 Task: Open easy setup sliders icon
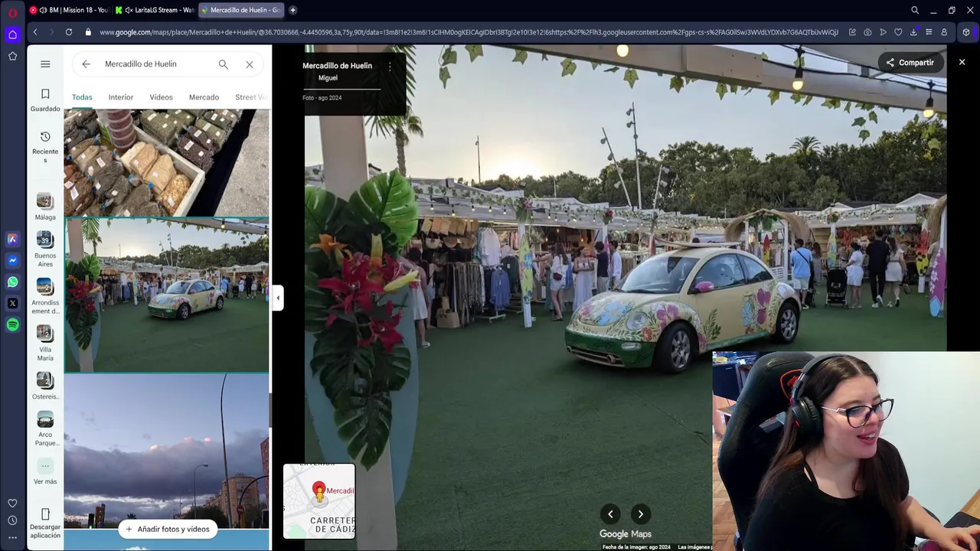click(x=929, y=32)
